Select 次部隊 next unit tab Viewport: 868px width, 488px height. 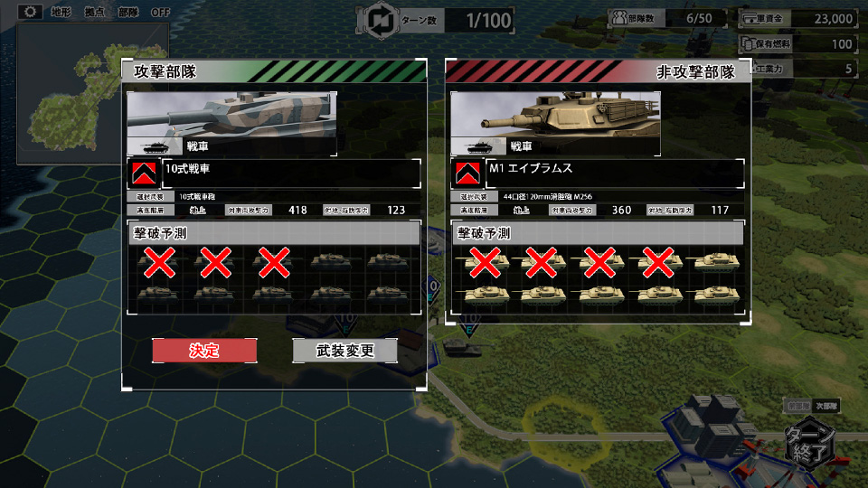(826, 406)
